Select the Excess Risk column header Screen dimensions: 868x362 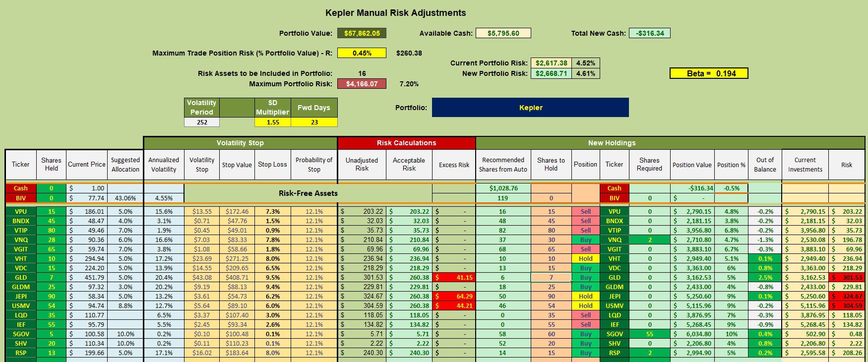[x=454, y=164]
